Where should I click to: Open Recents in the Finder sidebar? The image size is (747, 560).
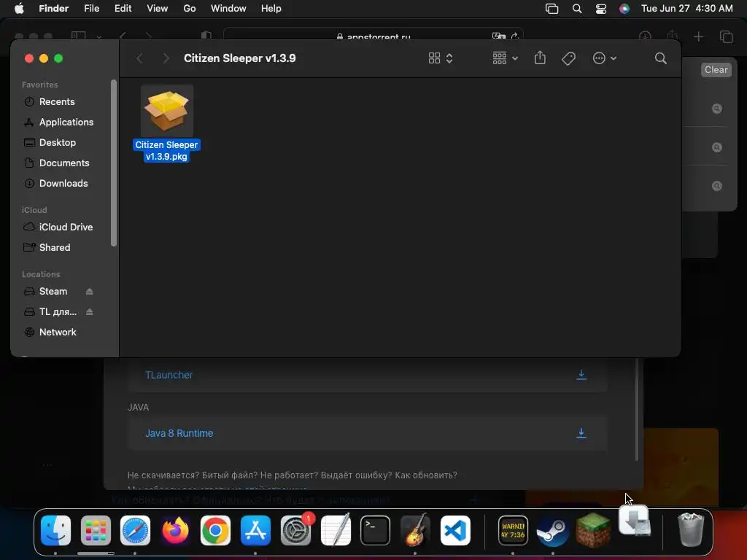pos(57,101)
